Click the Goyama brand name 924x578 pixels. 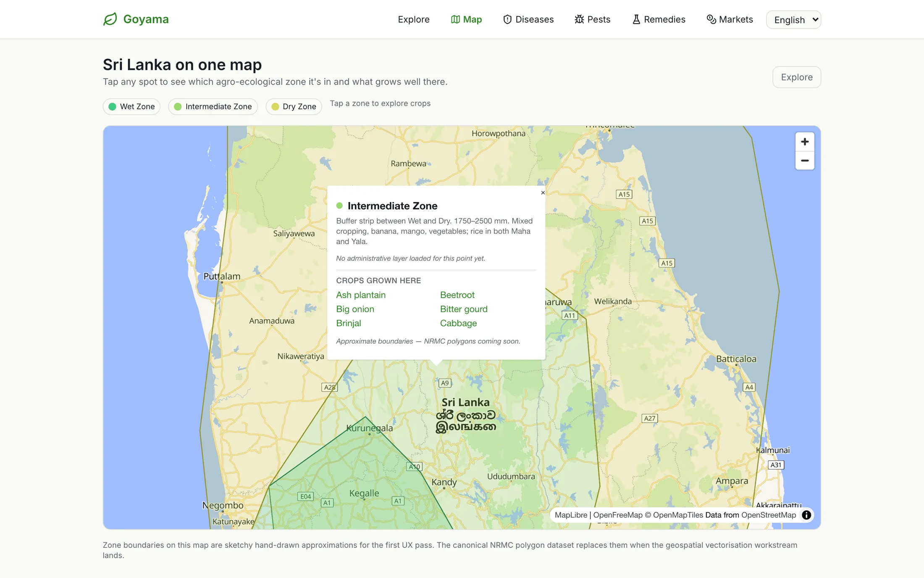[146, 19]
